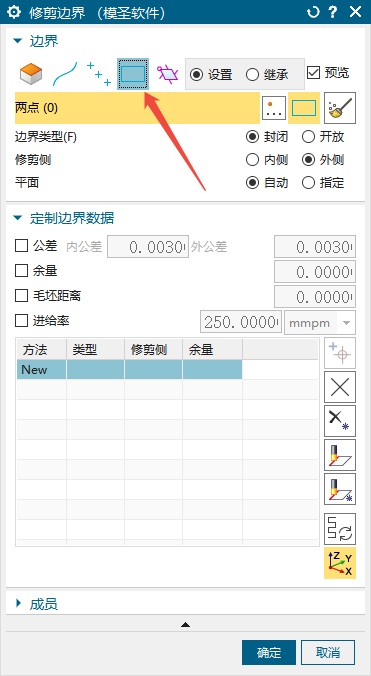
Task: Choose the 继承 radio button
Action: [x=252, y=74]
